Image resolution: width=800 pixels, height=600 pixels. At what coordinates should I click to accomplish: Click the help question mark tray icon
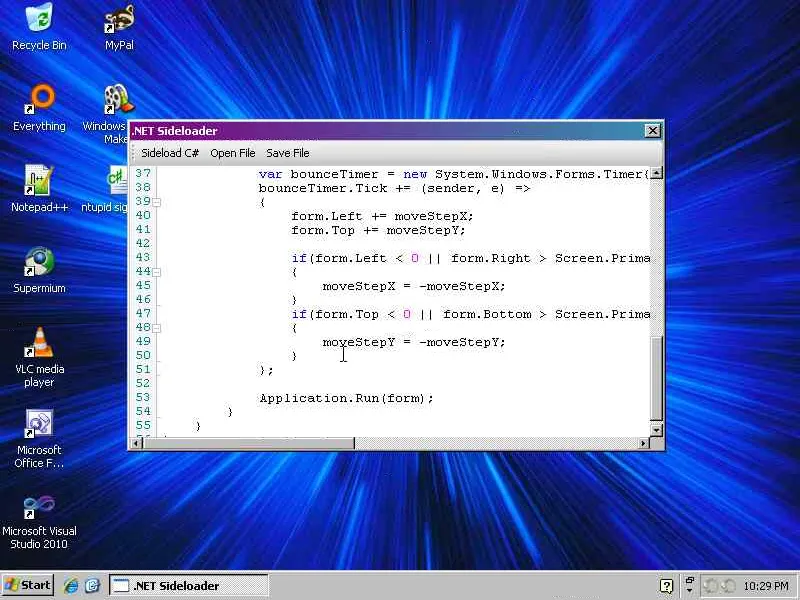(x=666, y=586)
